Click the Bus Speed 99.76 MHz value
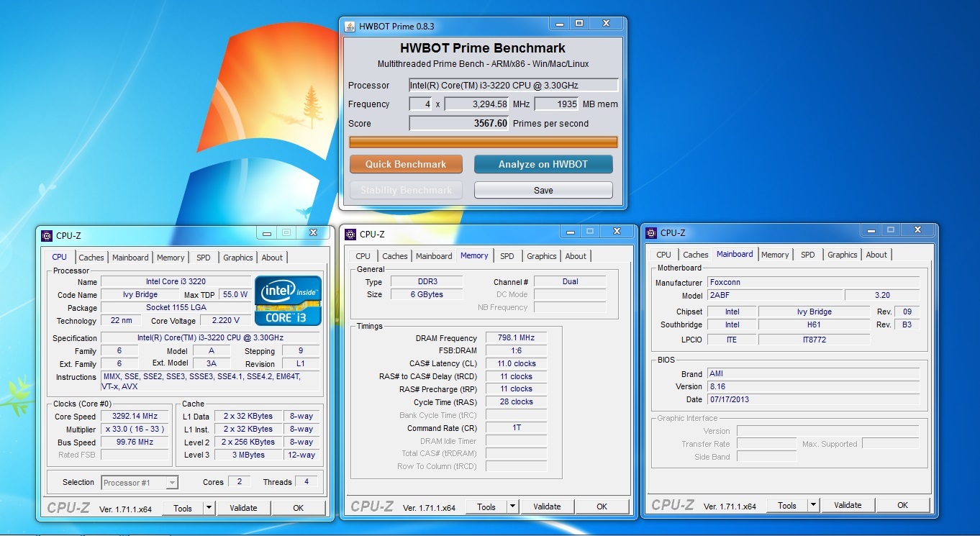This screenshot has width=980, height=536. (x=135, y=442)
